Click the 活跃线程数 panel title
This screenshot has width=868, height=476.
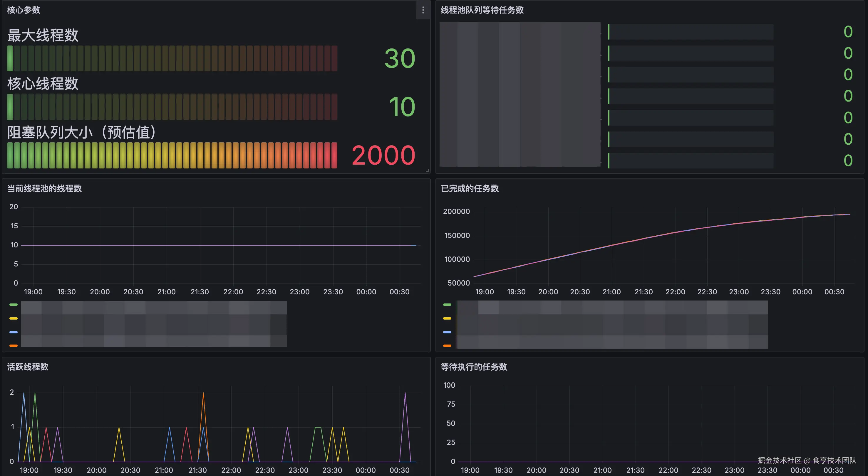tap(28, 367)
